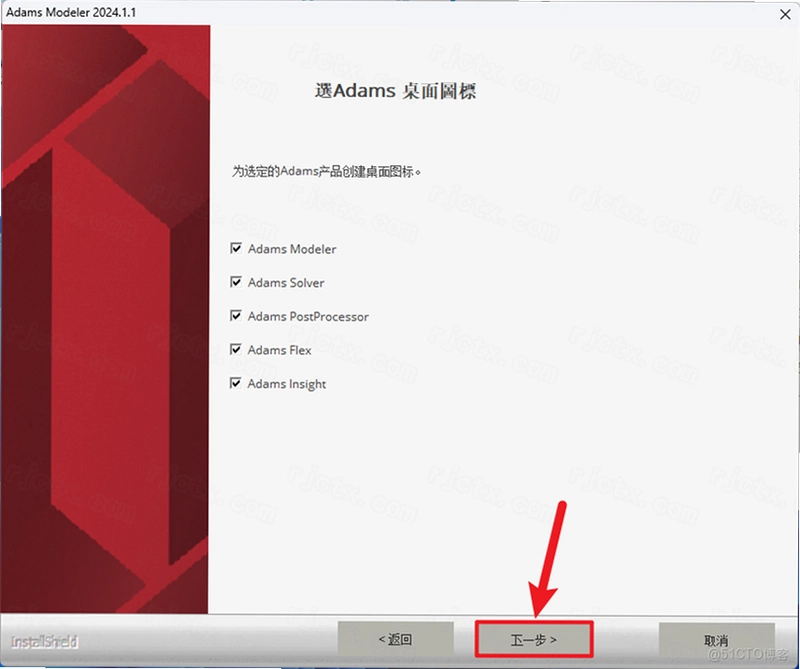Screen dimensions: 800x669
Task: Toggle the Adams PostProcessor checkbox
Action: coord(236,316)
